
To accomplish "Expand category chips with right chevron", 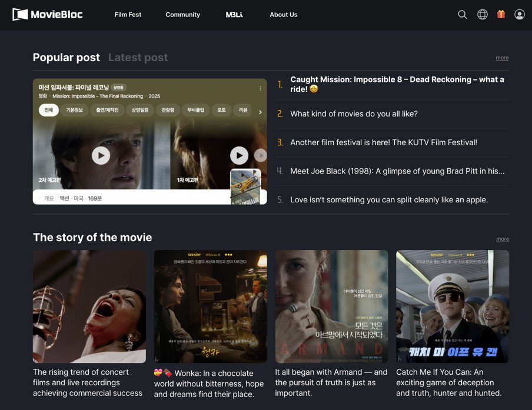I will pyautogui.click(x=260, y=112).
